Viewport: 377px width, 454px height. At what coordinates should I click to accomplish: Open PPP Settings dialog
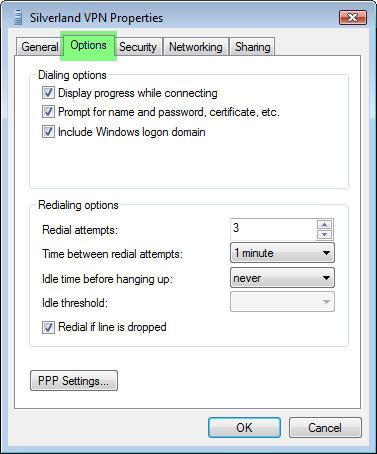(74, 380)
